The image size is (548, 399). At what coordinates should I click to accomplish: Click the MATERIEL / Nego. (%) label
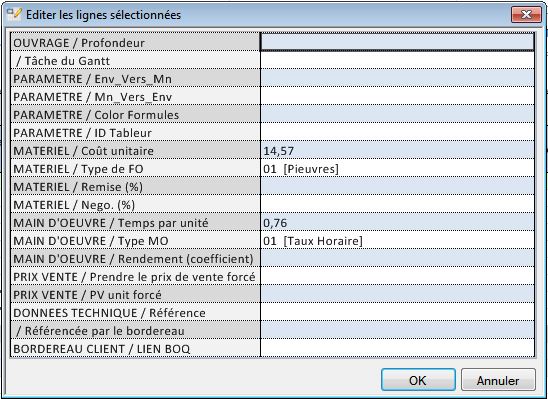[74, 205]
